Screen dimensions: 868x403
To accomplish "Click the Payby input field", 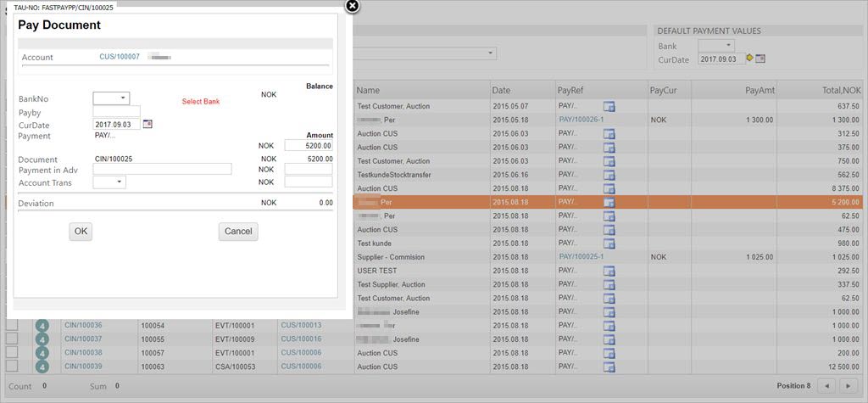I will coord(116,111).
